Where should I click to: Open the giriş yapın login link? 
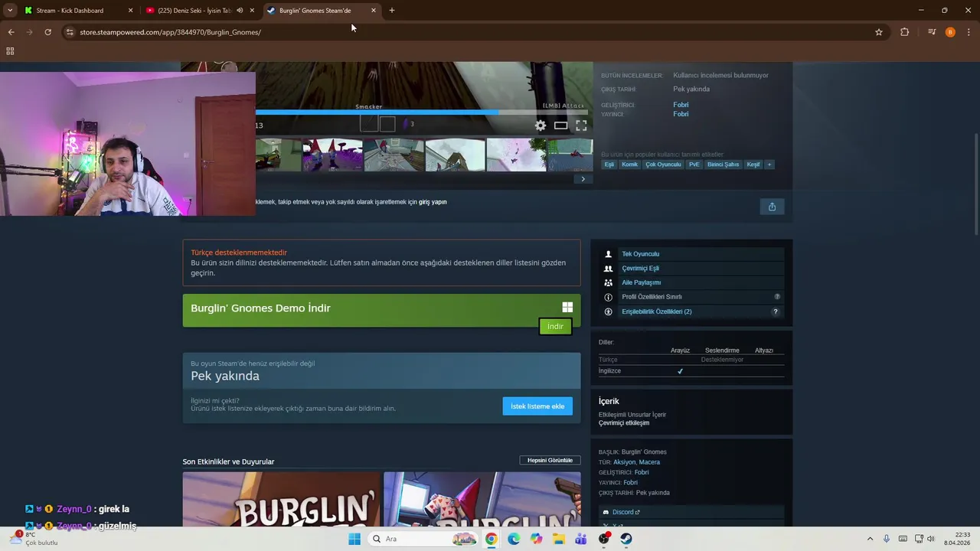pyautogui.click(x=433, y=202)
